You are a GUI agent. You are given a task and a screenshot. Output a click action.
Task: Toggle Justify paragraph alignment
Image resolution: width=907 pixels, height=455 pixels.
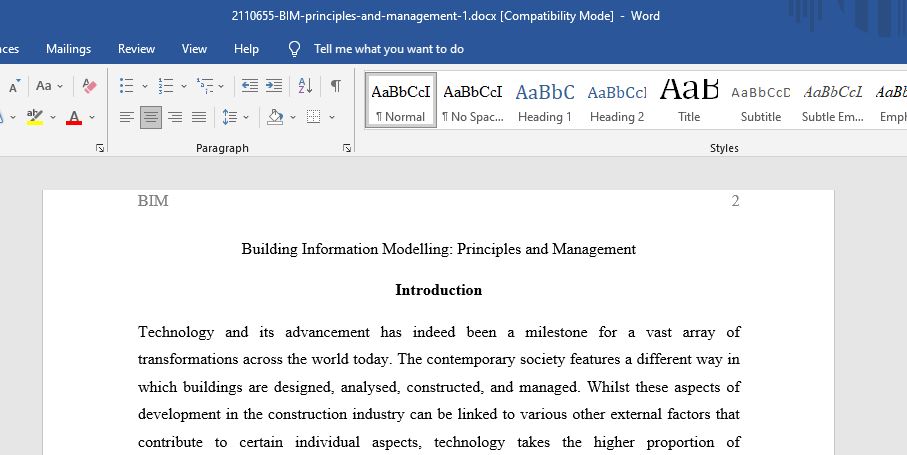(200, 117)
